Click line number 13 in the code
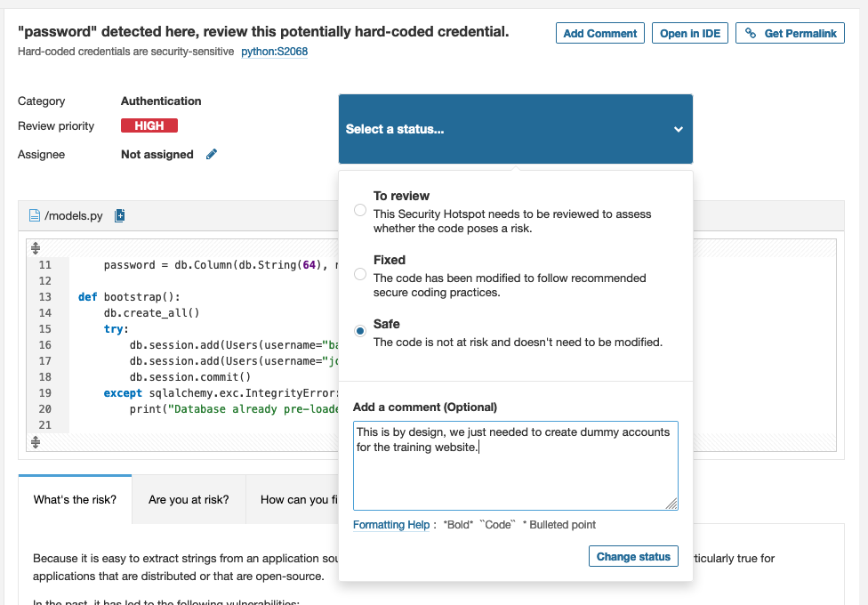Screen dimensions: 868x605 [44, 297]
